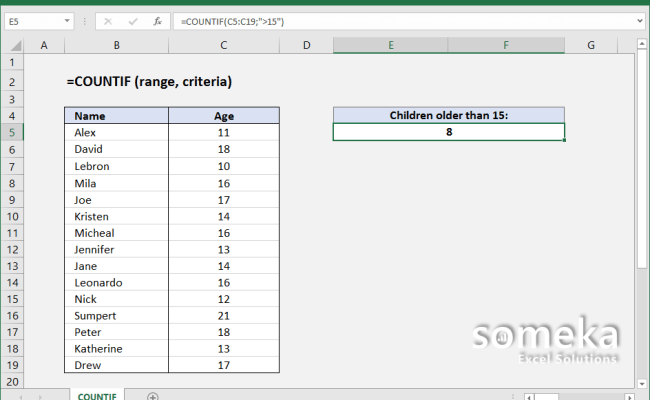650x400 pixels.
Task: Select column C header
Action: click(x=224, y=45)
